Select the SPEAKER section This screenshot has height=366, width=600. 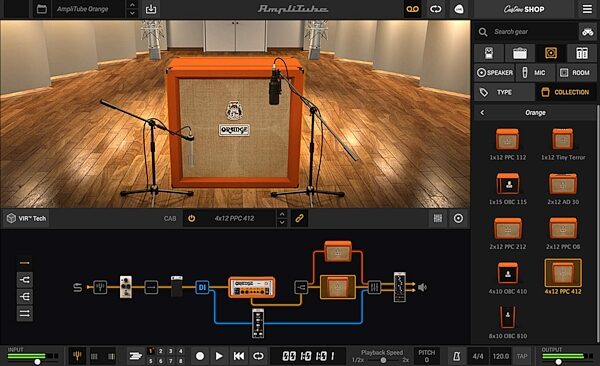pos(495,73)
